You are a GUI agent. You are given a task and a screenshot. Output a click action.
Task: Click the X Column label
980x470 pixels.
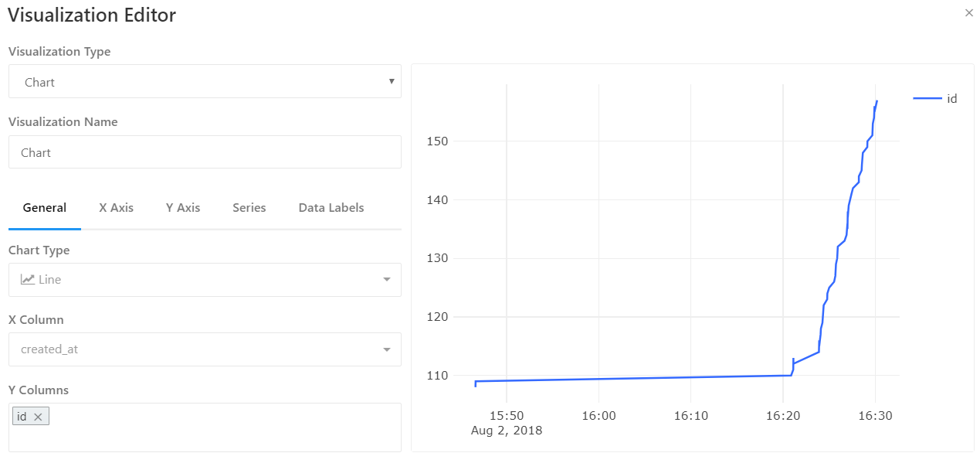coord(36,319)
